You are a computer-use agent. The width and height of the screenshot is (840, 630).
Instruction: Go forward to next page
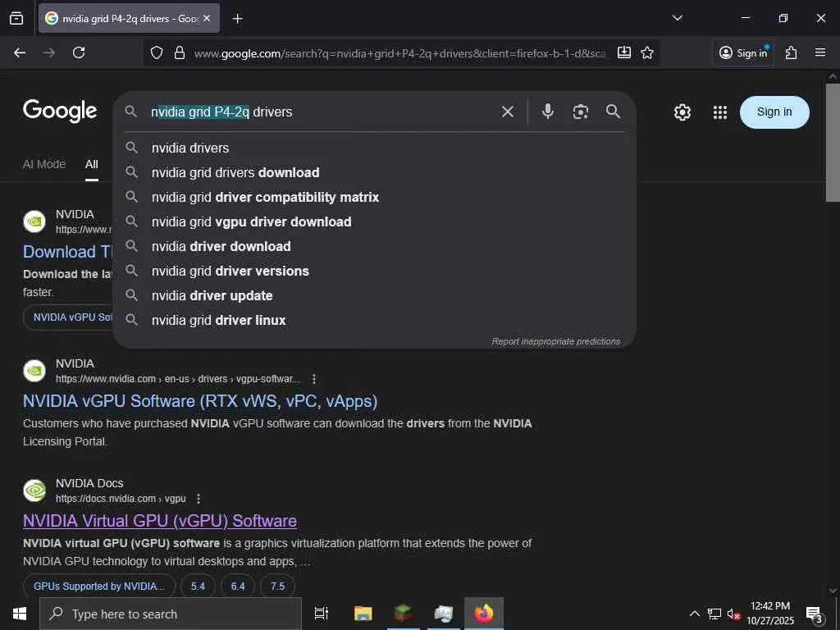pos(48,52)
